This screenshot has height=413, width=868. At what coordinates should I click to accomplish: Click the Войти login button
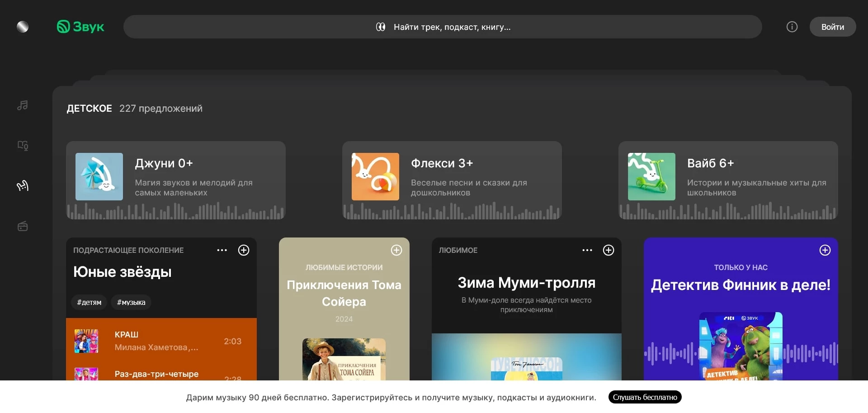[832, 27]
